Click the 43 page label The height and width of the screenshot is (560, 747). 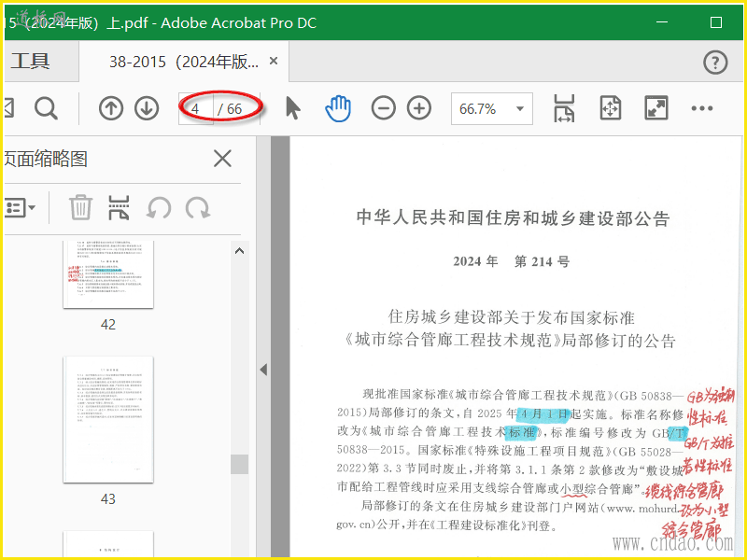click(x=108, y=499)
